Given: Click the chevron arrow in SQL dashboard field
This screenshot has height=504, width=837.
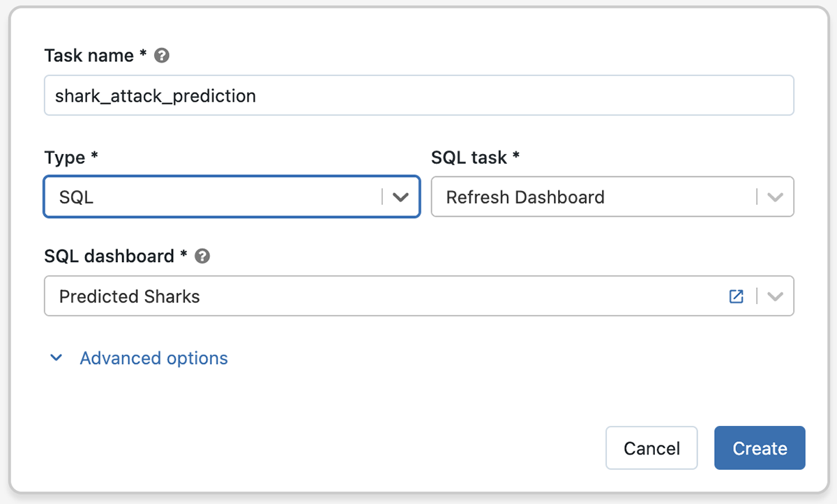Looking at the screenshot, I should coord(775,296).
